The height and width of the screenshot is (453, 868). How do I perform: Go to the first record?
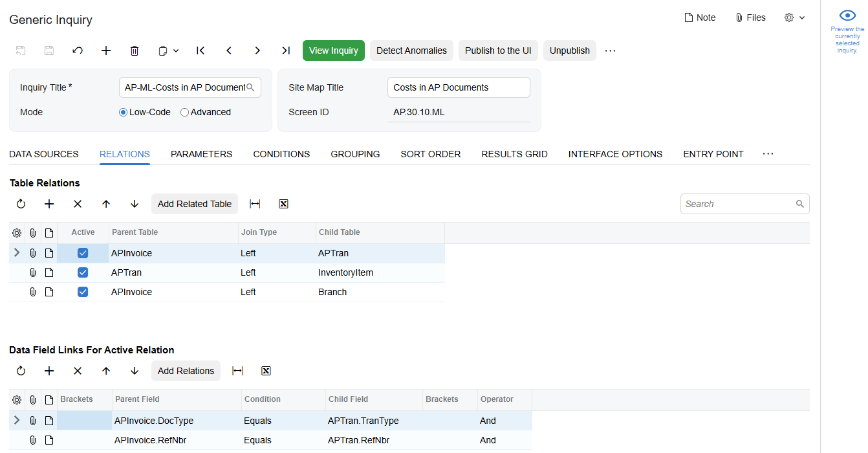click(x=201, y=50)
